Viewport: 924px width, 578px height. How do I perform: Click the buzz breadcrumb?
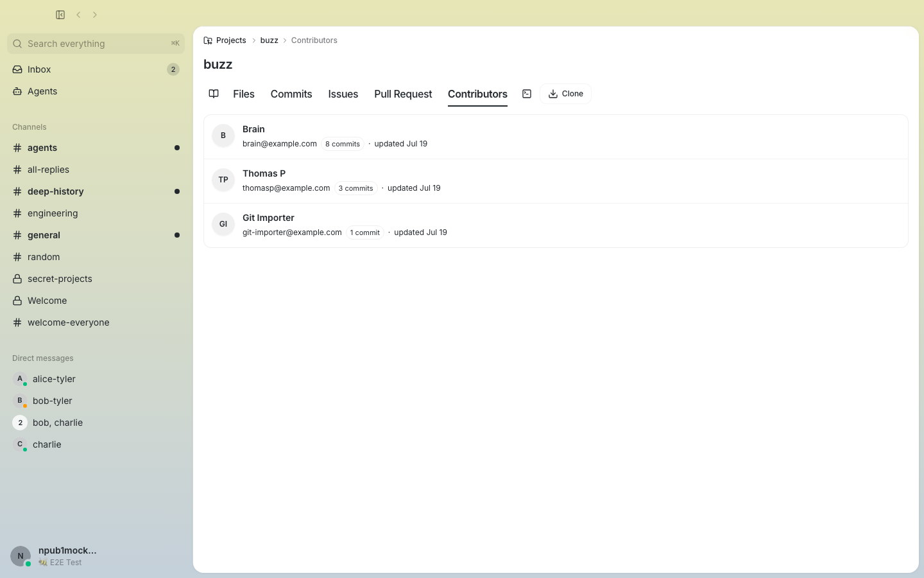point(269,40)
